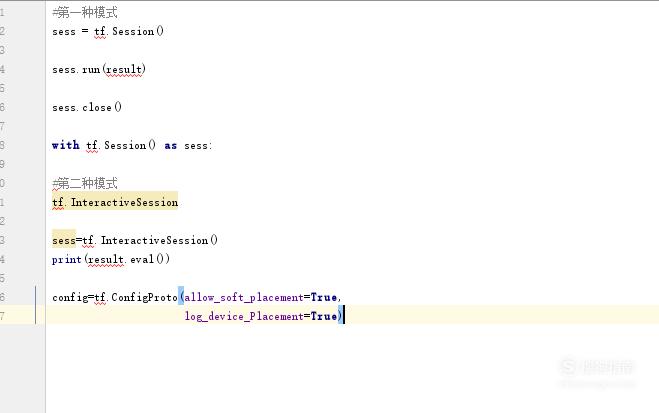The image size is (659, 413).
Task: Click the 'as' keyword on the with line
Action: pyautogui.click(x=170, y=145)
